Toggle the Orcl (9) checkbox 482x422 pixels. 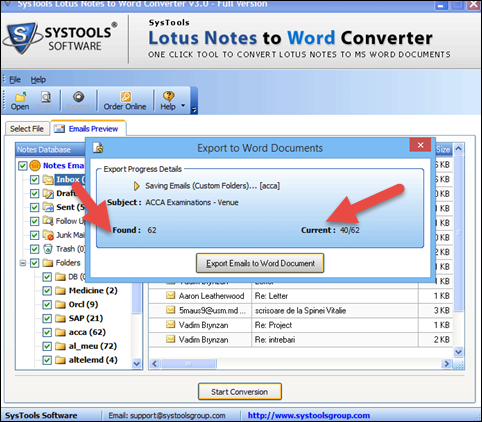click(47, 305)
